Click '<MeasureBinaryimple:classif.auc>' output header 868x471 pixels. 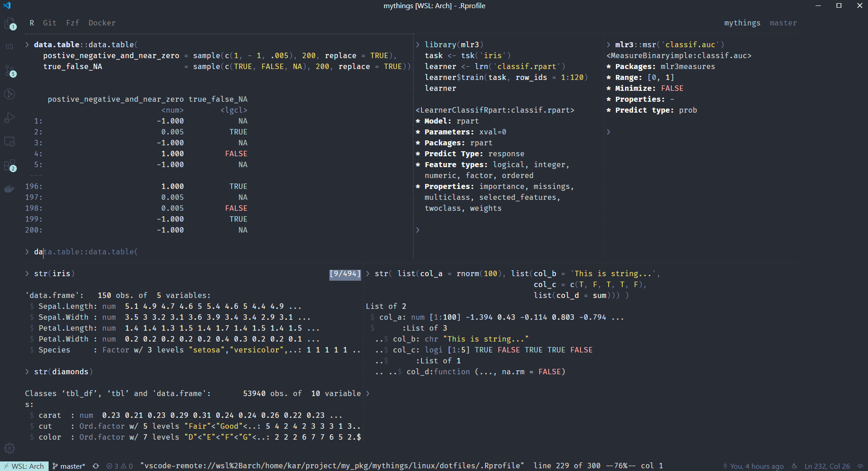tap(679, 55)
